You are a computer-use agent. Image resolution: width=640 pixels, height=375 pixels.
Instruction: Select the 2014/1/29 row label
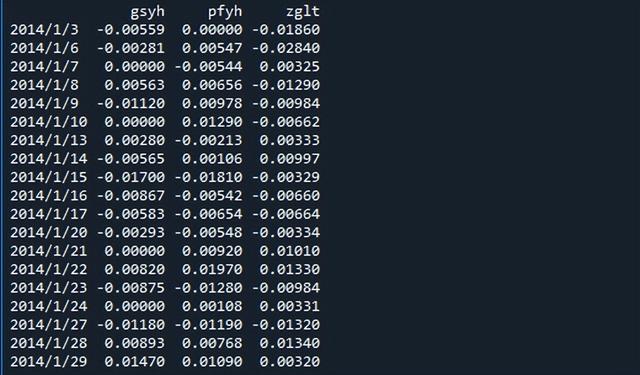click(49, 362)
